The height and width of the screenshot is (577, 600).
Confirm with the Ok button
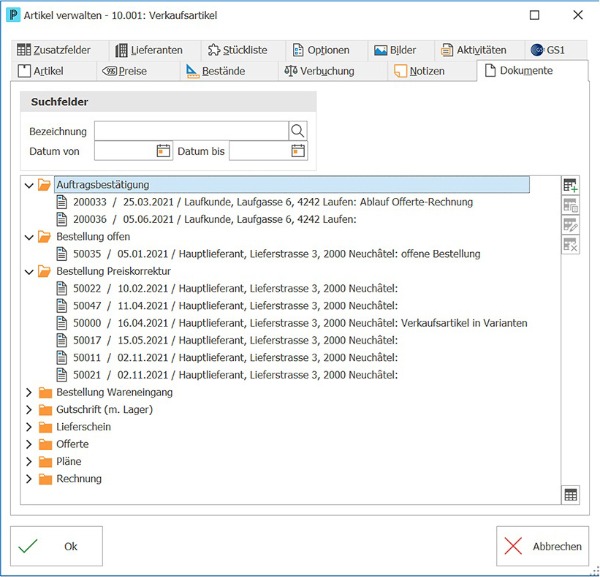[x=56, y=546]
